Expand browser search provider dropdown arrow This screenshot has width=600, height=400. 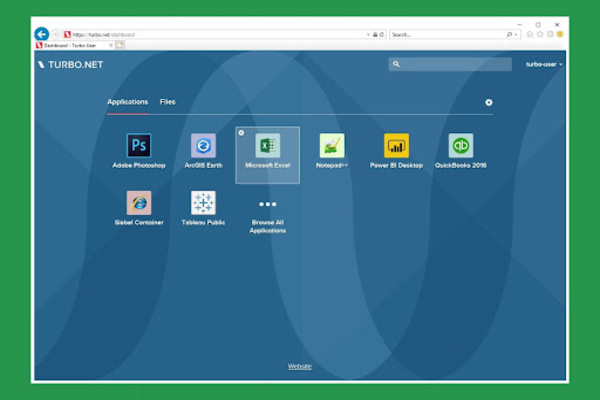click(516, 34)
